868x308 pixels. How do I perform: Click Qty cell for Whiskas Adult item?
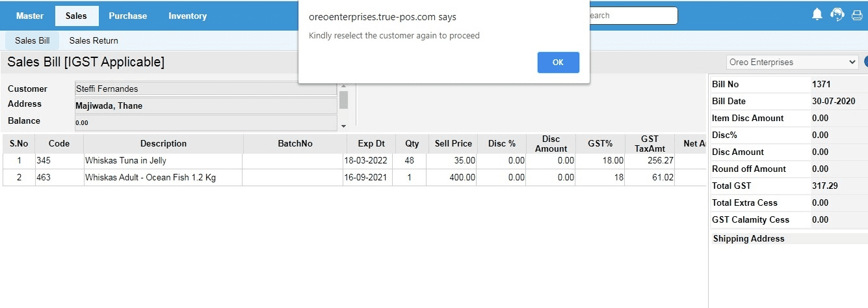pos(409,177)
